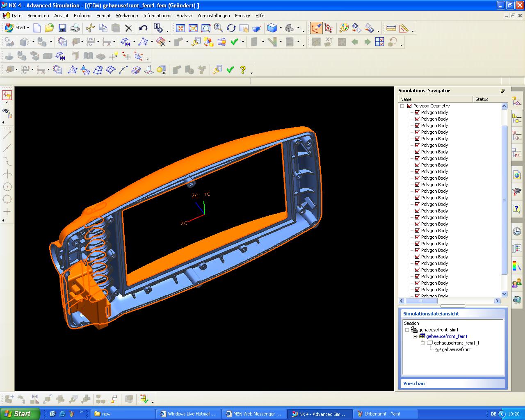
Task: Click the Save file icon
Action: [62, 28]
